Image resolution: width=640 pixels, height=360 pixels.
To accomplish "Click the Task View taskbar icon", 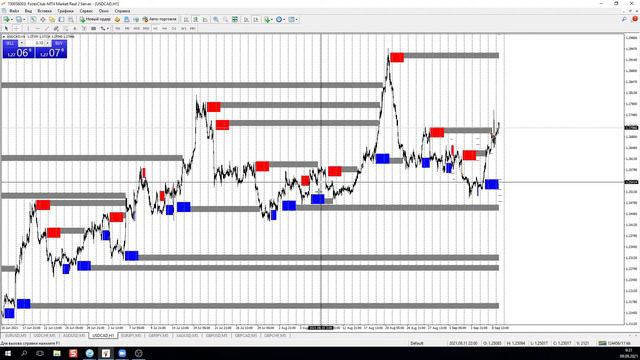I will 40,353.
